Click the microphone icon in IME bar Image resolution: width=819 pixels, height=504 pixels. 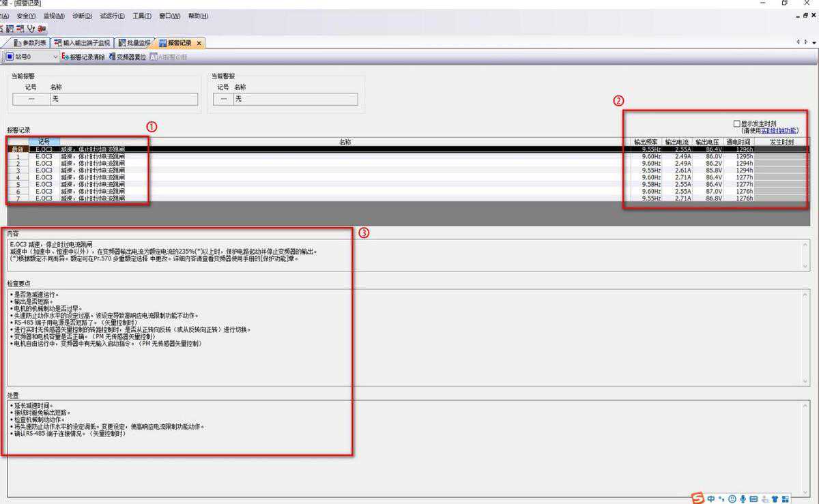[x=743, y=499]
